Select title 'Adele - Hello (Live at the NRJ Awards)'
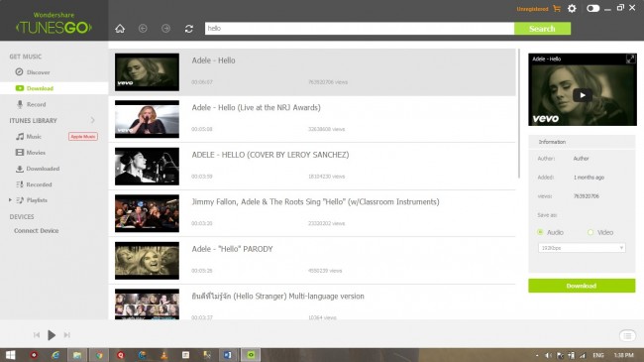The image size is (644, 362). tap(256, 107)
